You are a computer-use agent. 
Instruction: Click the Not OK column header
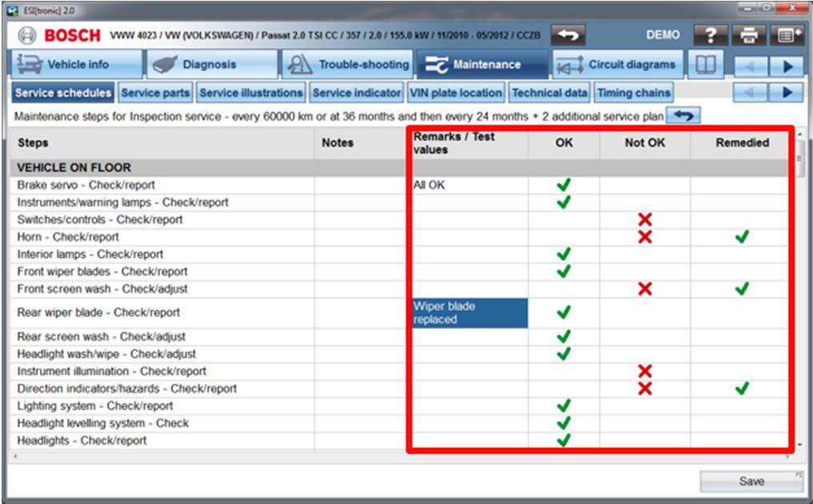tap(644, 142)
